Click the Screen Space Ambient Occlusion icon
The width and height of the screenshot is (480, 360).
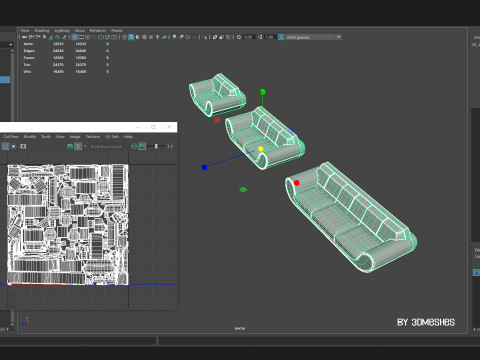(x=175, y=37)
